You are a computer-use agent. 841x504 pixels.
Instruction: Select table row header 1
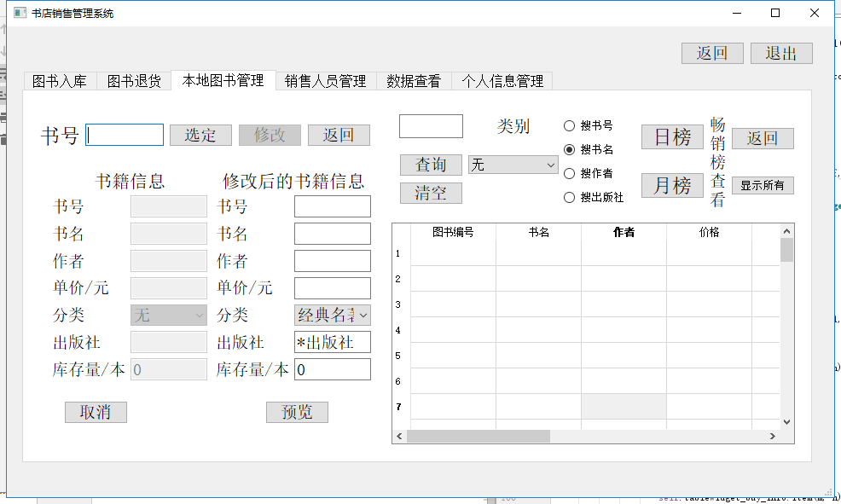[x=401, y=253]
